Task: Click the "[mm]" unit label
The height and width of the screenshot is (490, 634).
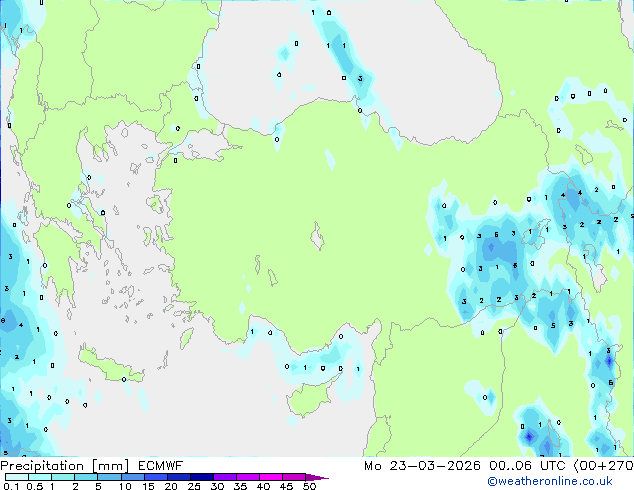Action: (x=111, y=466)
